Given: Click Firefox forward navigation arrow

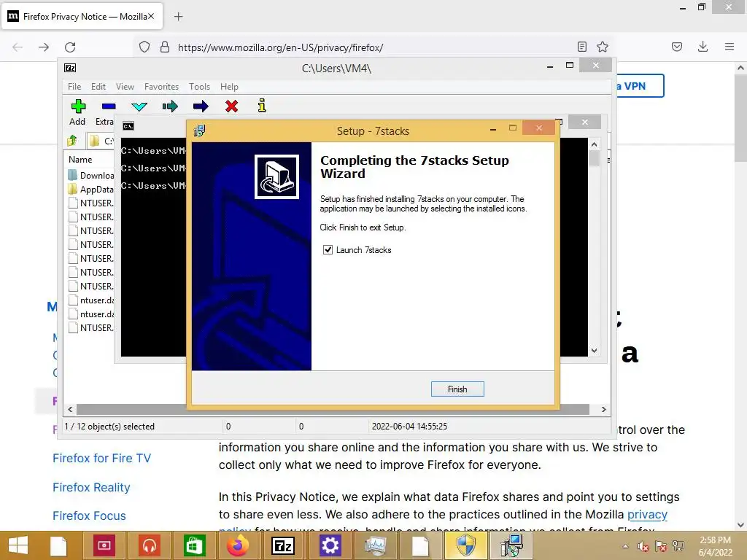Looking at the screenshot, I should click(x=44, y=47).
